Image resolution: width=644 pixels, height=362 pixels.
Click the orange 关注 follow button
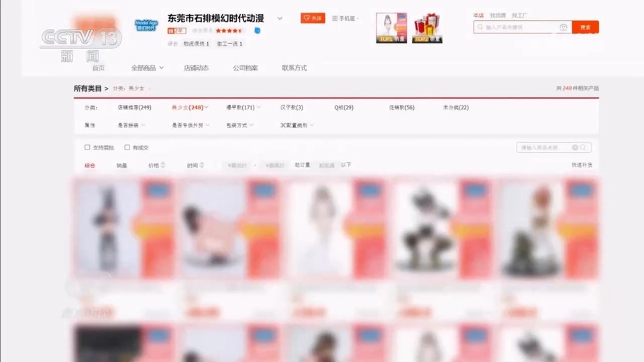tap(313, 18)
